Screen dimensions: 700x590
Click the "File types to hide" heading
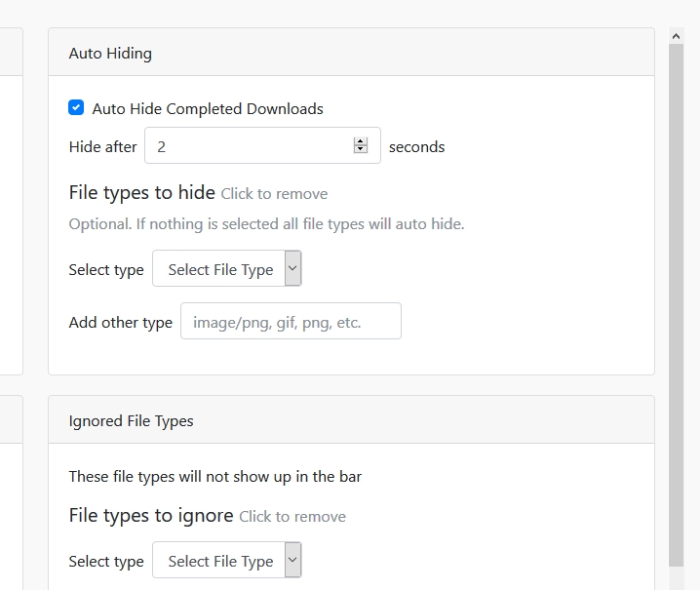(x=142, y=192)
